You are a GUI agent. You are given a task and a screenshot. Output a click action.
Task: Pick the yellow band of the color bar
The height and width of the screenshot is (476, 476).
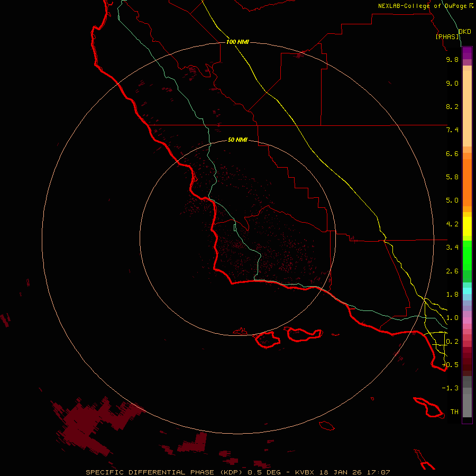[467, 226]
